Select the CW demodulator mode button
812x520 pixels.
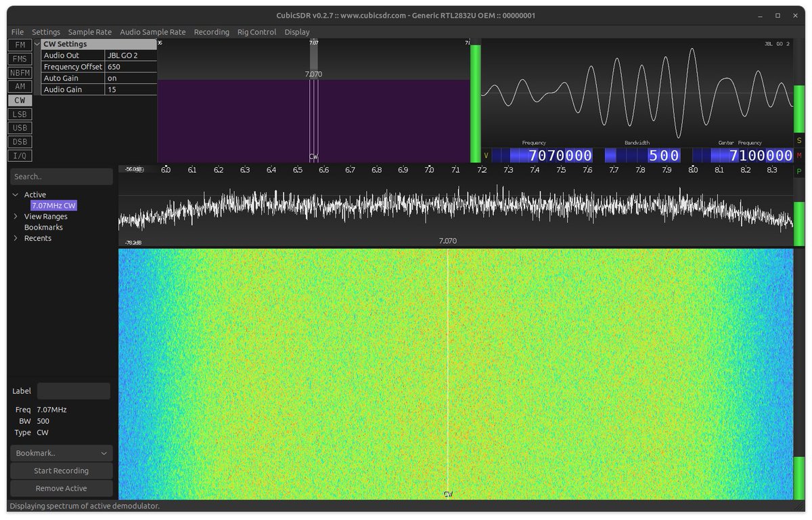click(x=20, y=100)
